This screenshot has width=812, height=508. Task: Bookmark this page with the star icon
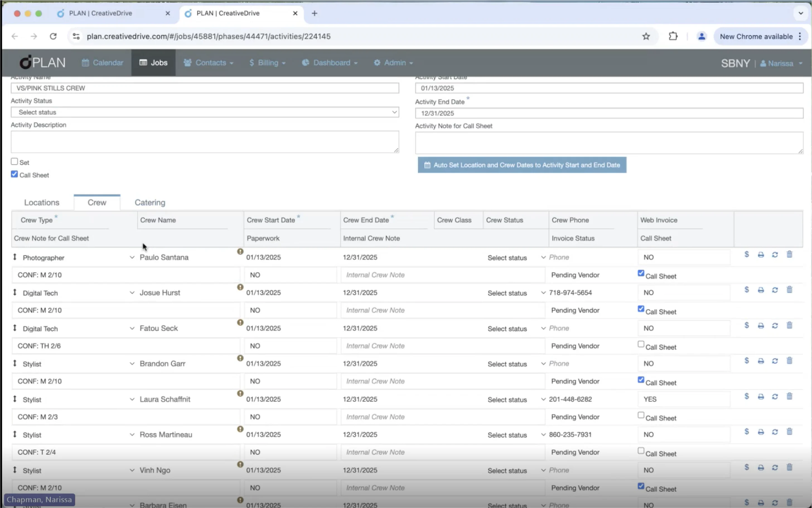click(646, 36)
